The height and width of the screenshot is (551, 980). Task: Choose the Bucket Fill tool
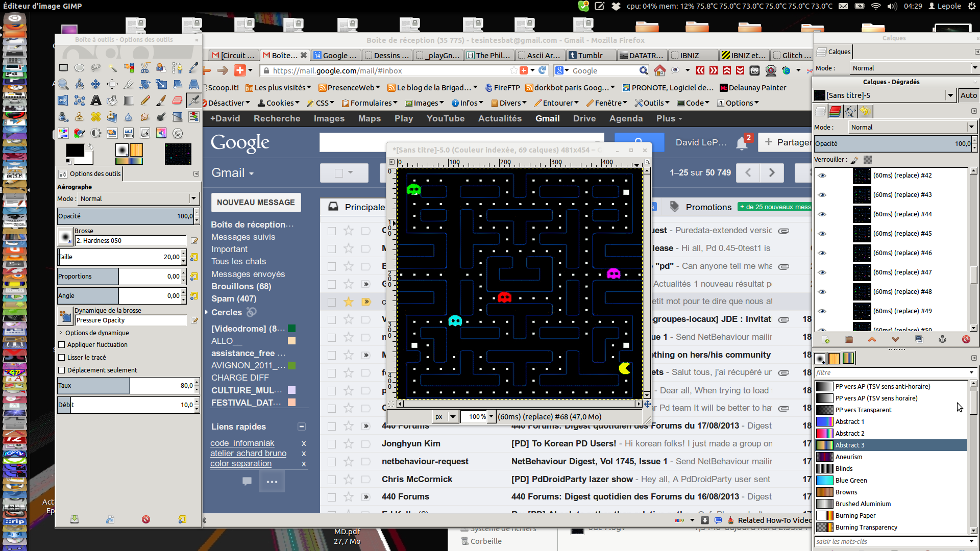(112, 101)
